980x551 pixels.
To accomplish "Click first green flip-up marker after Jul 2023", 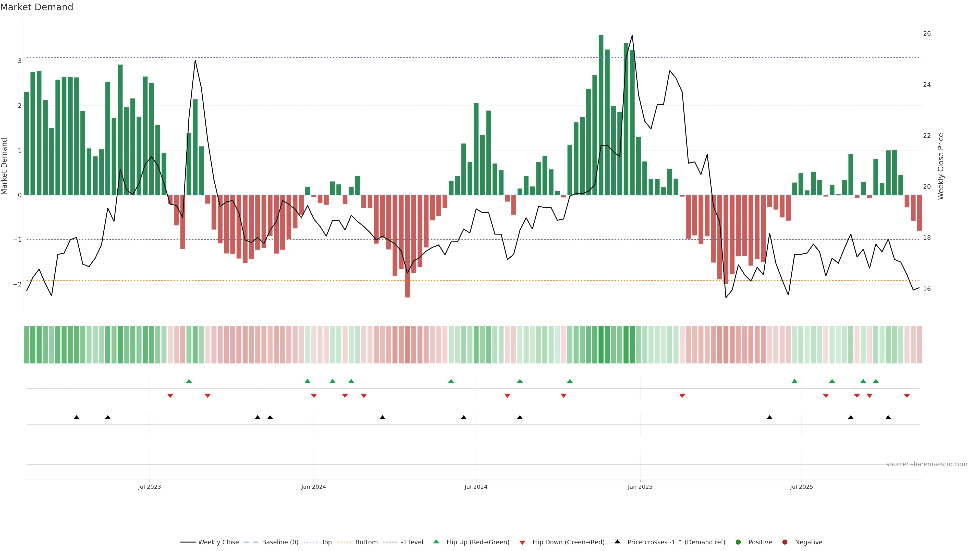I will [189, 381].
